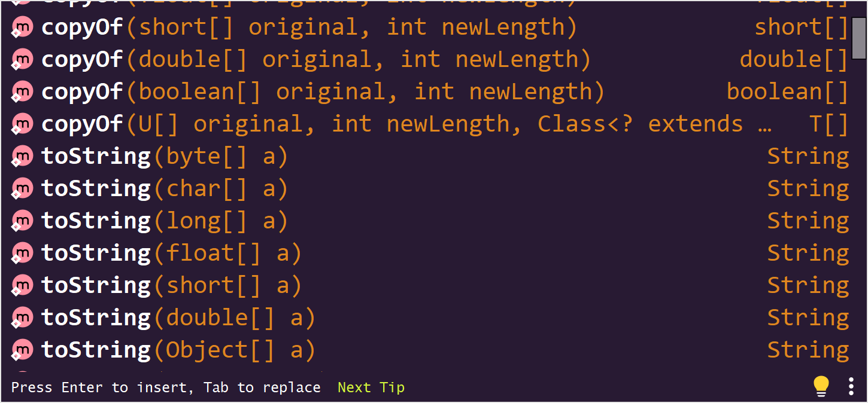This screenshot has height=403, width=868.
Task: Click the method icon beside toString(byte[] a)
Action: point(22,155)
